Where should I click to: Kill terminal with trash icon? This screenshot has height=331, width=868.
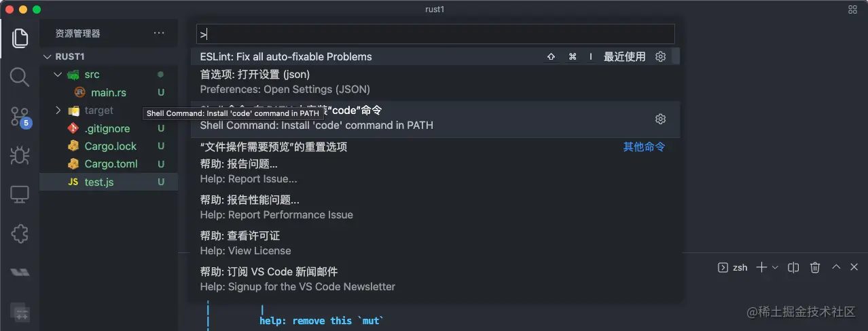coord(816,267)
